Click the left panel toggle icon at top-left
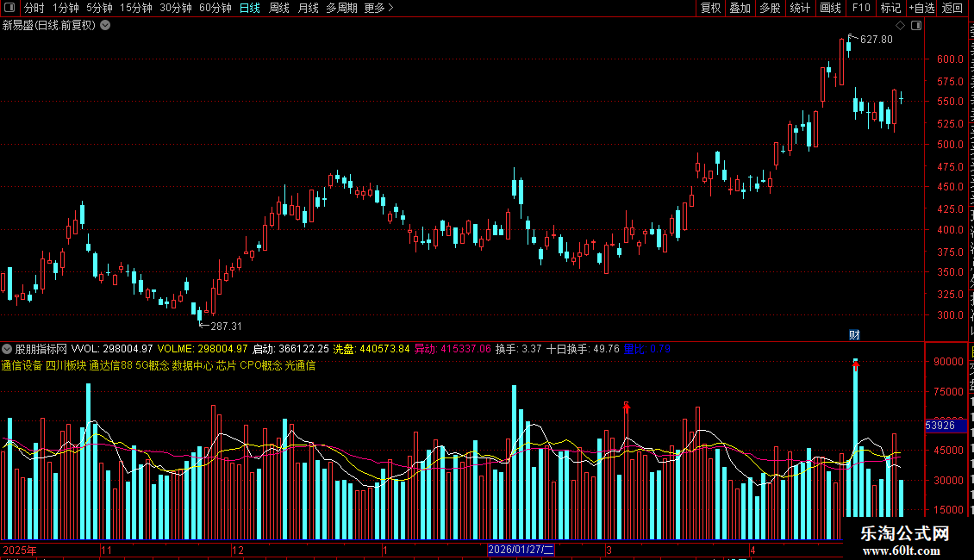This screenshot has width=974, height=560. 9,8
